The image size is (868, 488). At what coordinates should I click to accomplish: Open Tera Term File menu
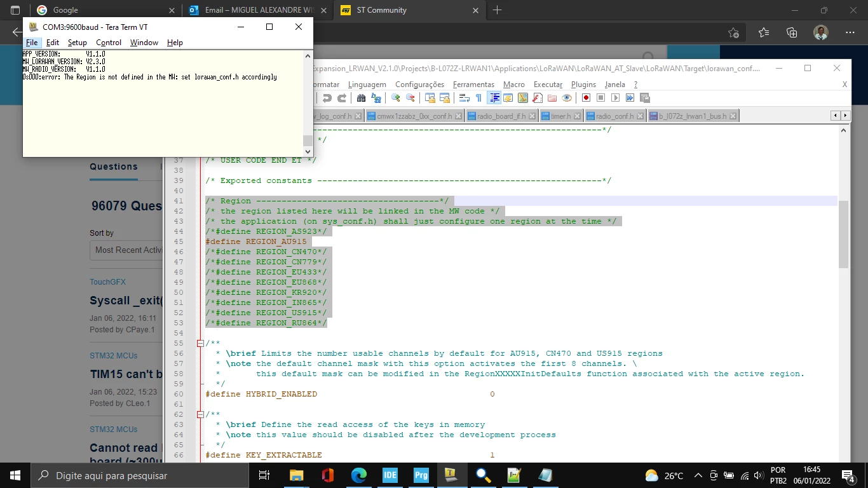32,43
